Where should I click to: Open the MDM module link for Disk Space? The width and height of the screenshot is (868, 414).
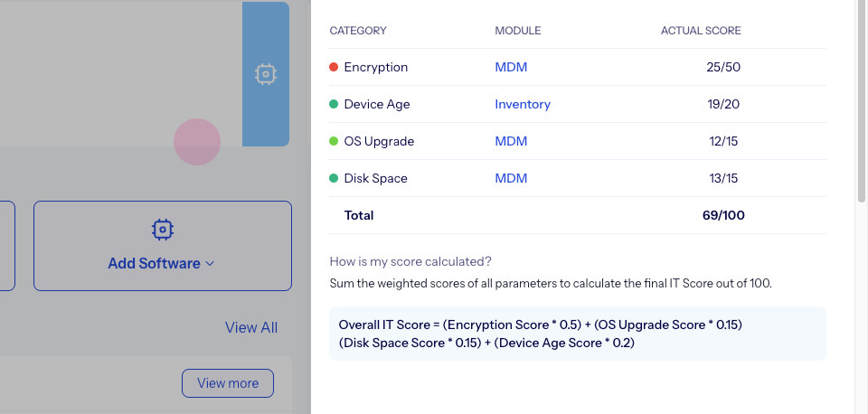pyautogui.click(x=511, y=178)
